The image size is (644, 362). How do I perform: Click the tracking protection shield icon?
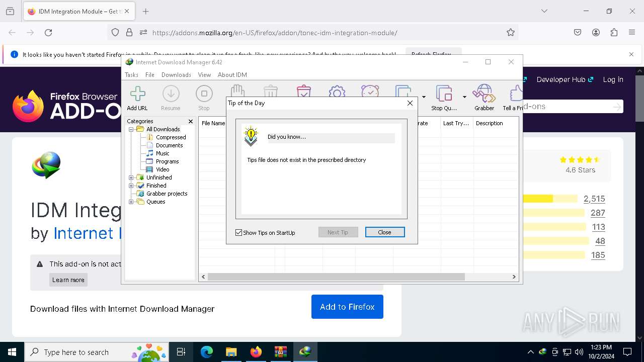click(x=115, y=33)
